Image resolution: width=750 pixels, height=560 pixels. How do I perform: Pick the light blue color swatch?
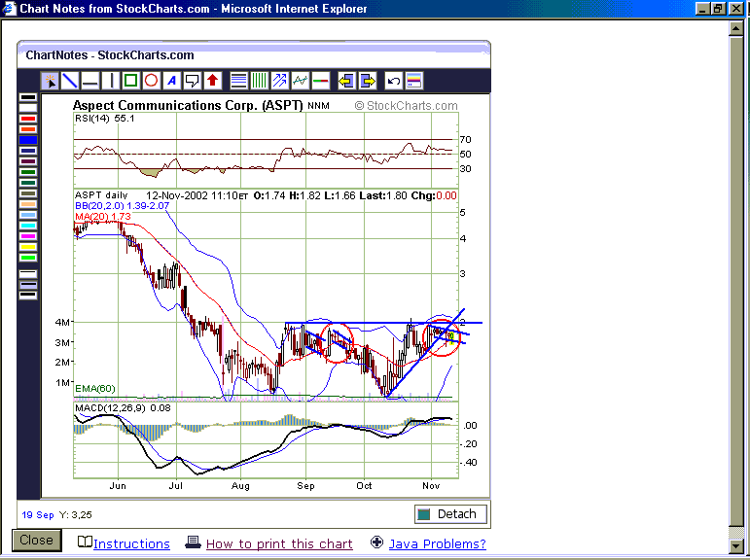coord(28,215)
